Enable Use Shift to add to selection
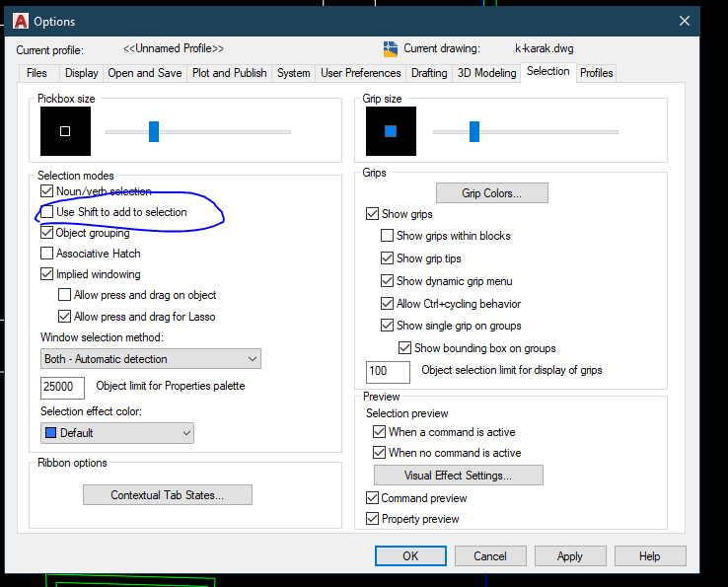Image resolution: width=728 pixels, height=587 pixels. click(47, 212)
